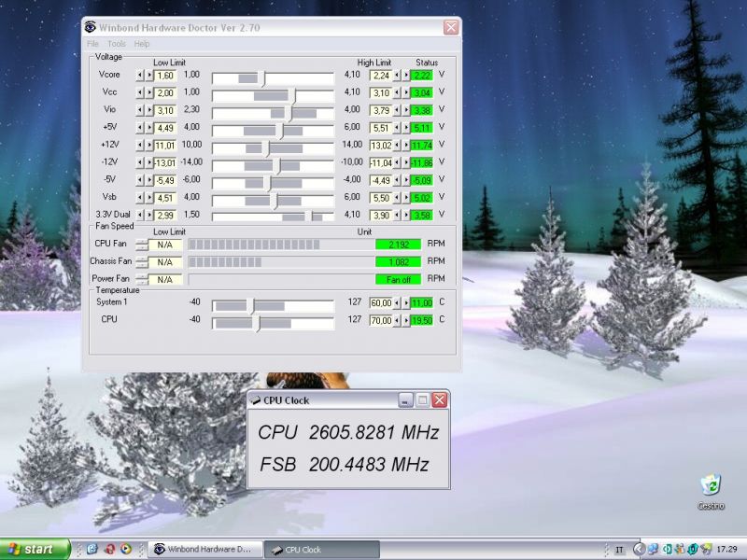This screenshot has width=747, height=560.
Task: Click the Vcore status value 2,22
Action: point(422,76)
